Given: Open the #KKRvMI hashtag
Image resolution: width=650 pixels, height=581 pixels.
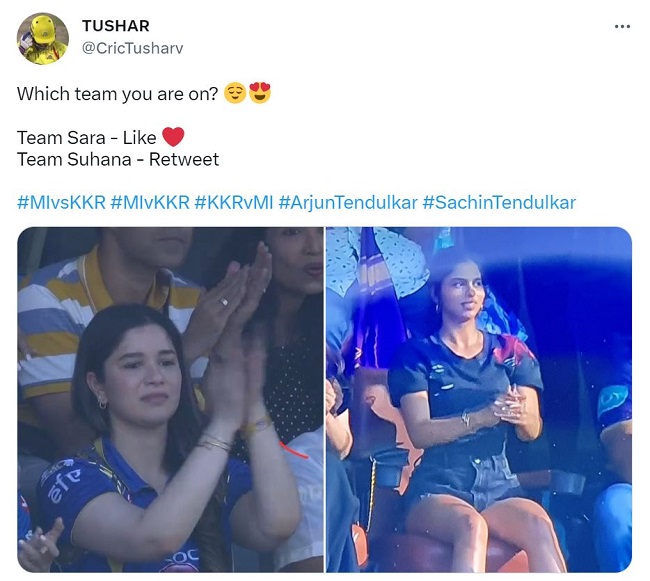Looking at the screenshot, I should pyautogui.click(x=234, y=203).
